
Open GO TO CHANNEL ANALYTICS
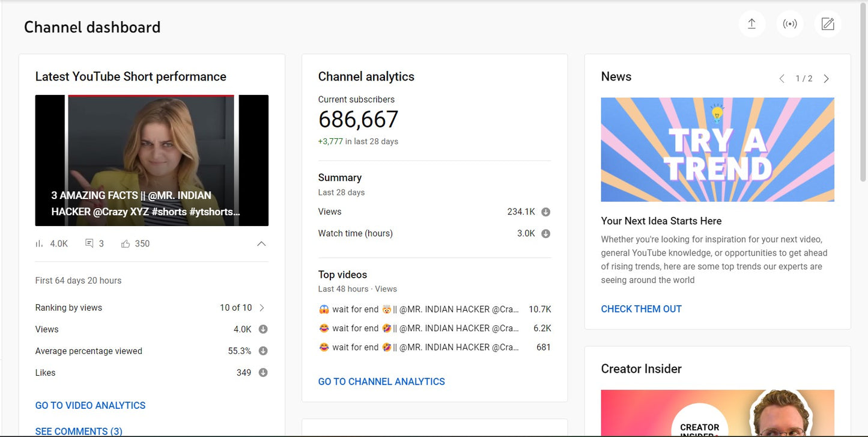(x=381, y=381)
